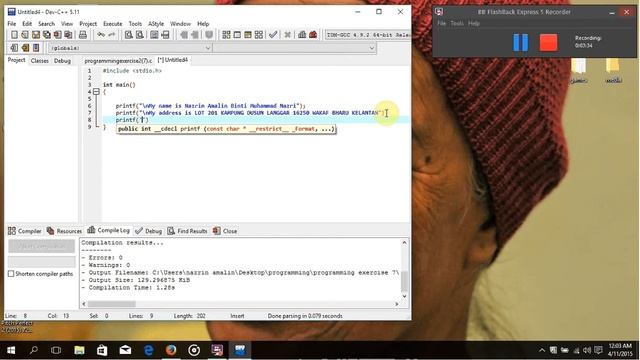Image resolution: width=640 pixels, height=360 pixels.
Task: Stop recording in FlashBack Recorder
Action: click(x=548, y=42)
